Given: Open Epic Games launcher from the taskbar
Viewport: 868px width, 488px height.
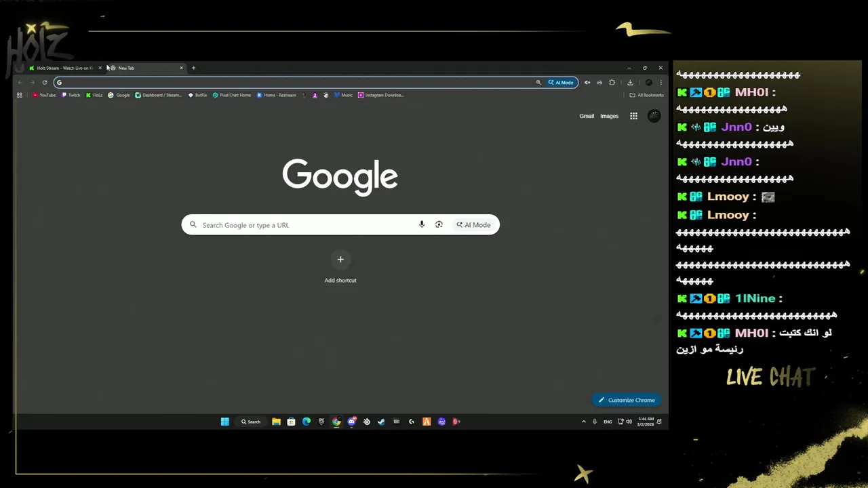Looking at the screenshot, I should (x=321, y=422).
